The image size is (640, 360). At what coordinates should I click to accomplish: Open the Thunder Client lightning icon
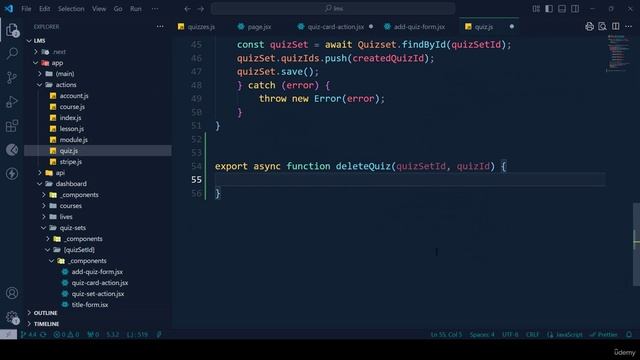point(12,174)
